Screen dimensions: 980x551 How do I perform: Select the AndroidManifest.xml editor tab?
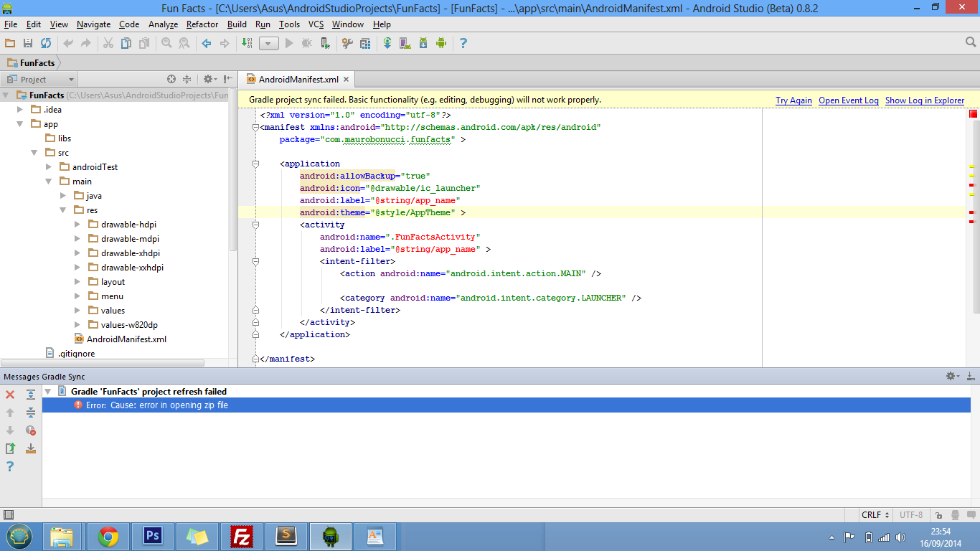[x=298, y=80]
